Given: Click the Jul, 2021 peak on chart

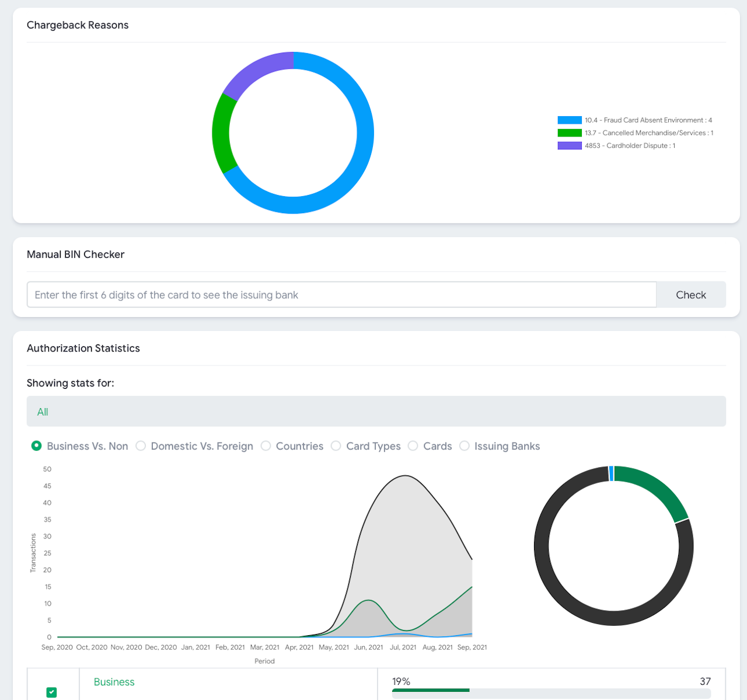Looking at the screenshot, I should tap(404, 476).
